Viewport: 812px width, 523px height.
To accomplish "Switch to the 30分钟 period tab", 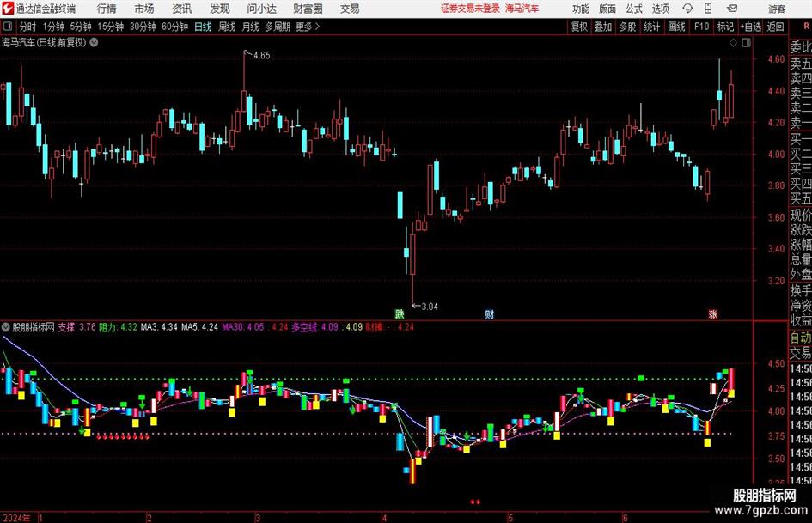I will tap(143, 27).
